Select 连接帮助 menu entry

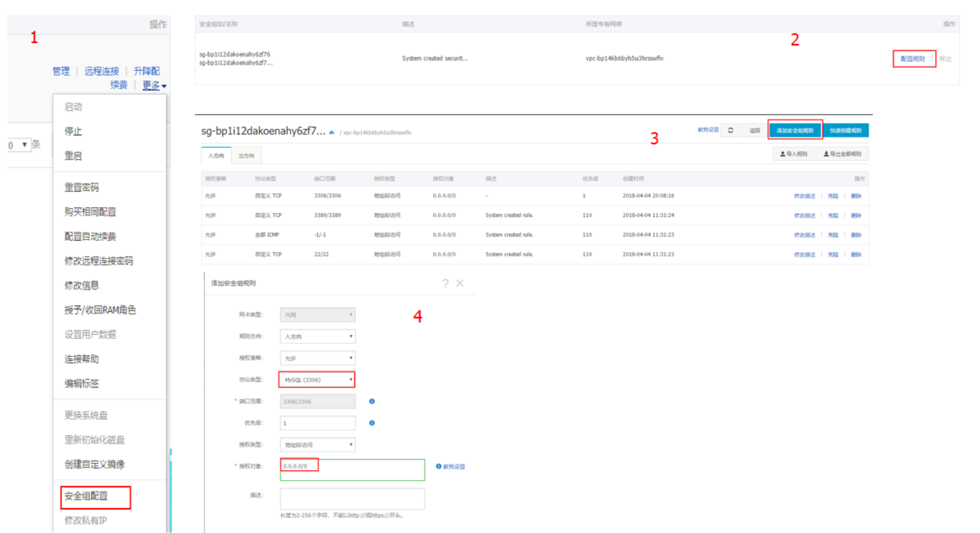82,359
